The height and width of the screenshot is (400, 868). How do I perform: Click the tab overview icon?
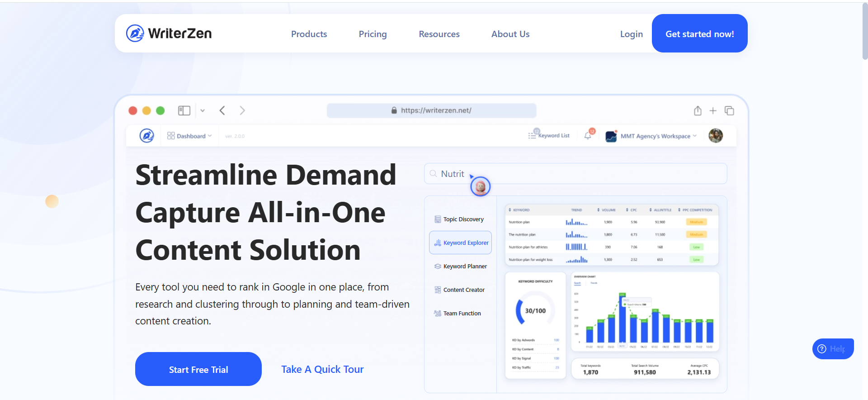(x=729, y=110)
